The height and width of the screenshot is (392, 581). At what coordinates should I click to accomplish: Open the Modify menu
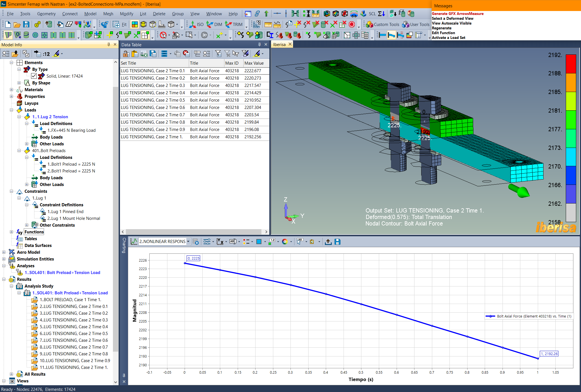pos(126,14)
